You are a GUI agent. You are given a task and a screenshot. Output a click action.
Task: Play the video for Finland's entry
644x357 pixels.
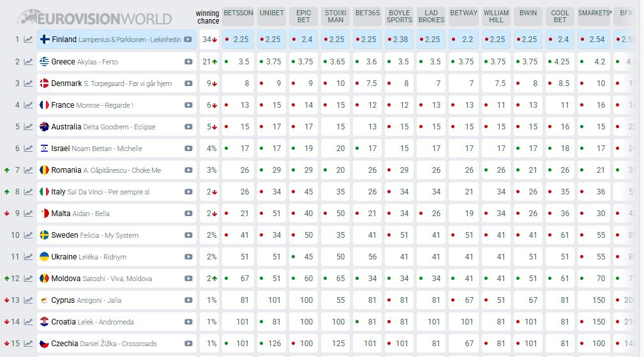(188, 40)
